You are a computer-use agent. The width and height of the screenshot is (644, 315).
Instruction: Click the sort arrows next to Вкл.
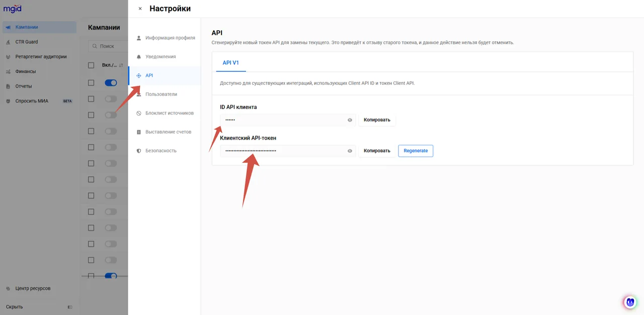click(x=121, y=65)
